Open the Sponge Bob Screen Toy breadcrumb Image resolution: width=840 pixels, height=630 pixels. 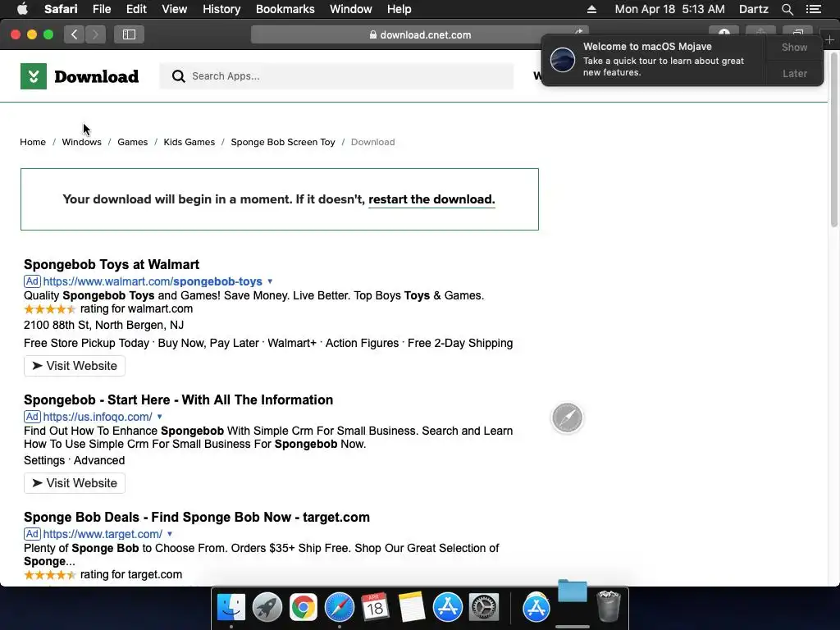pyautogui.click(x=283, y=142)
